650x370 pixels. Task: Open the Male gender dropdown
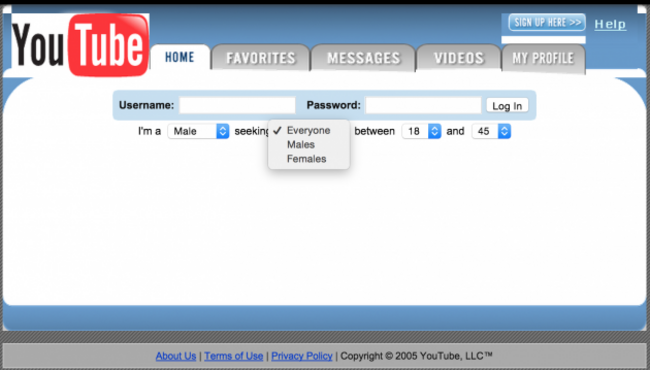click(198, 131)
